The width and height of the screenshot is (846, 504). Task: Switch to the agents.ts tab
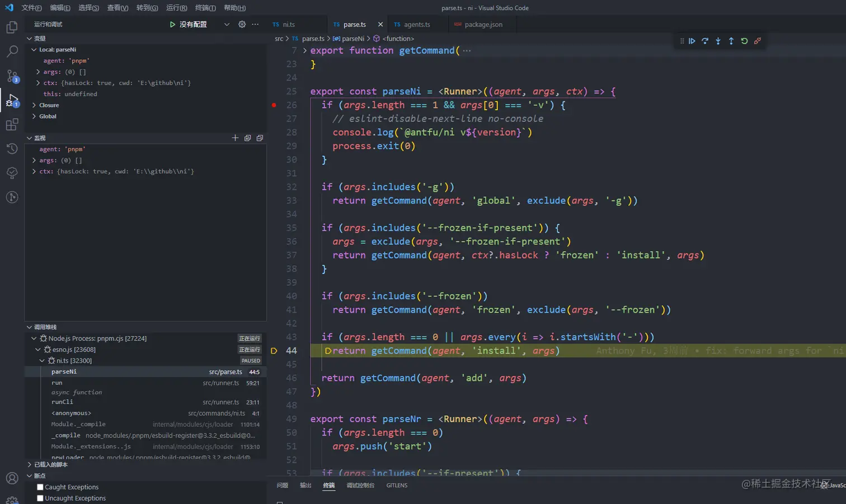coord(418,25)
